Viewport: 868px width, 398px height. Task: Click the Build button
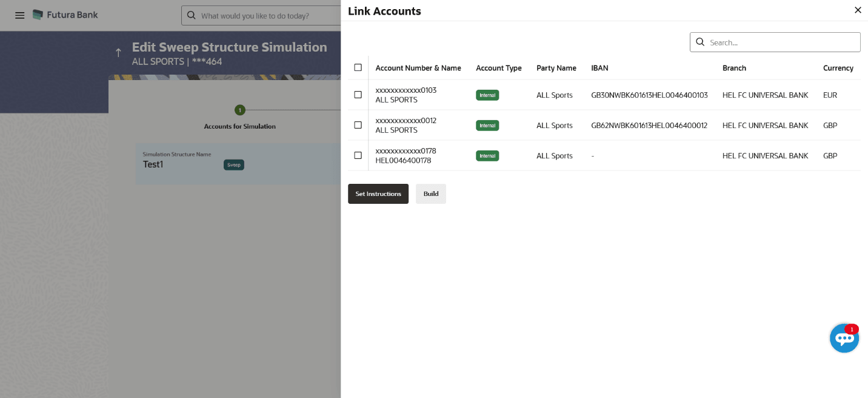pos(431,194)
